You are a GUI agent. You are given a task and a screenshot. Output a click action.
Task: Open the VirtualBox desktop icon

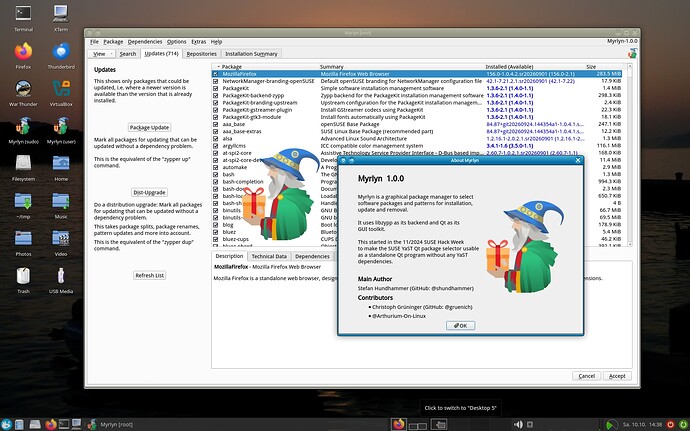tap(61, 88)
